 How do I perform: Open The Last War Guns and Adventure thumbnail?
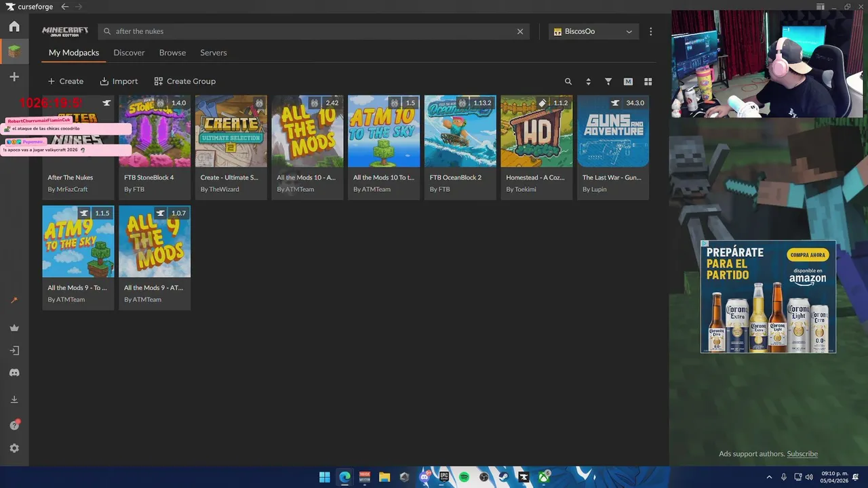coord(613,131)
